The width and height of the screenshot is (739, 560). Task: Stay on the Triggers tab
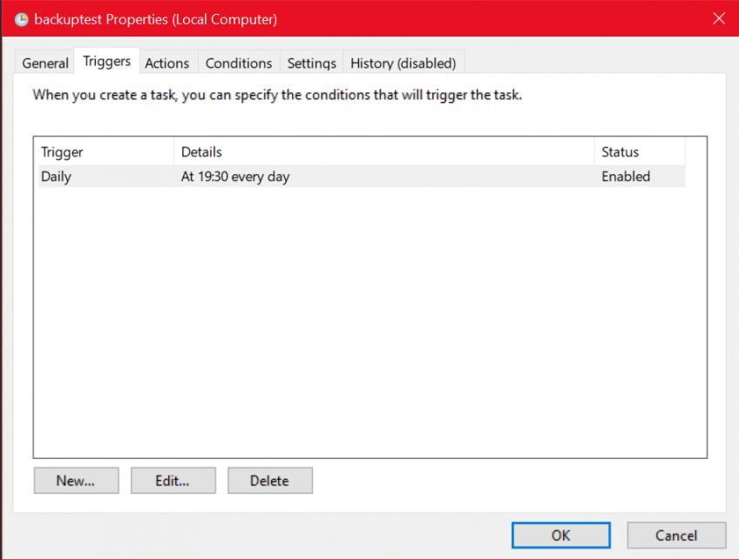pyautogui.click(x=106, y=61)
